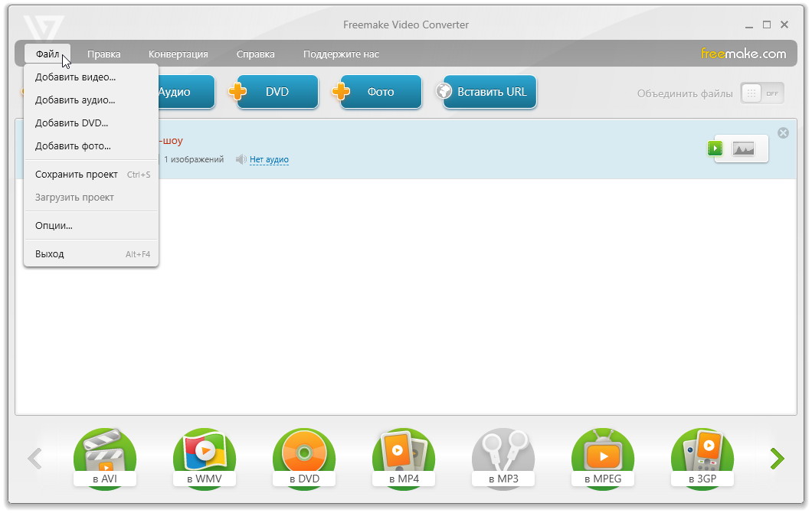This screenshot has width=812, height=513.
Task: Maximize the Freemake Video Converter window
Action: [767, 25]
